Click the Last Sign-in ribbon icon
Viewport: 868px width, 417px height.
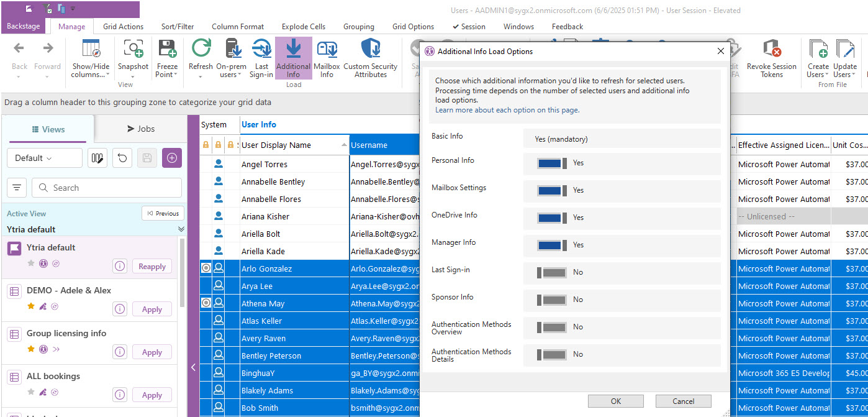(x=261, y=50)
